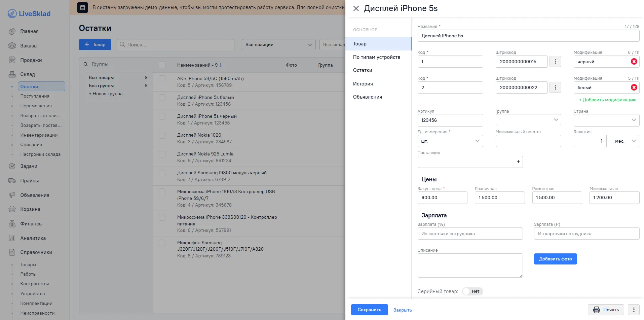
Task: Tick the select-all checkbox in table header
Action: click(x=162, y=65)
